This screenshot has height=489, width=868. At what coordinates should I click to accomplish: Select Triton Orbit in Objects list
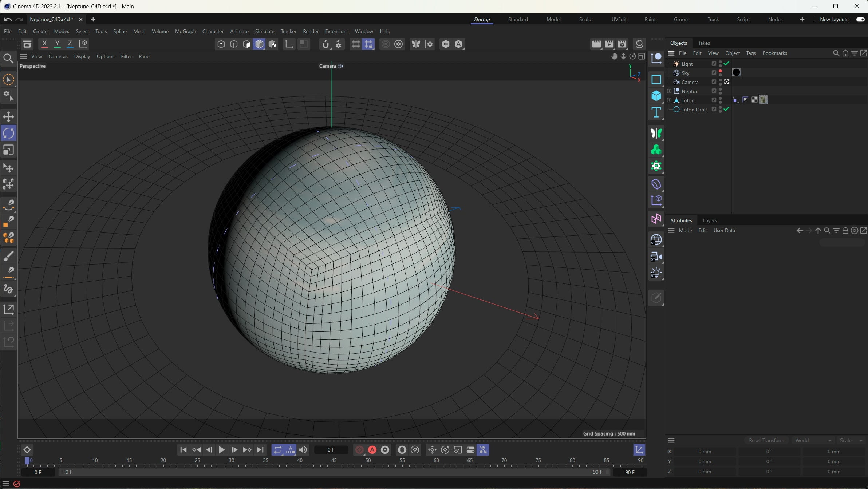694,110
